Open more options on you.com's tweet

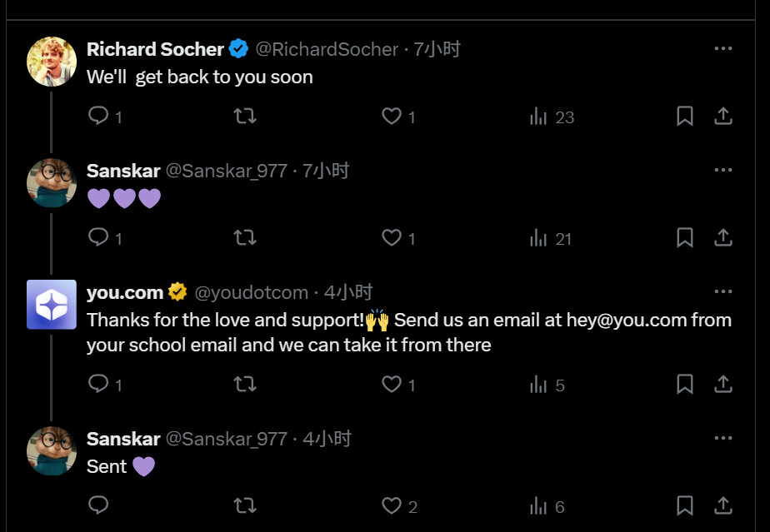pyautogui.click(x=723, y=292)
